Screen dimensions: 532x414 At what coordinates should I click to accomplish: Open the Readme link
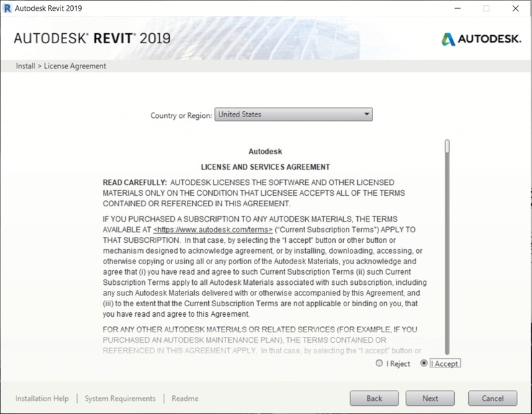click(x=185, y=399)
